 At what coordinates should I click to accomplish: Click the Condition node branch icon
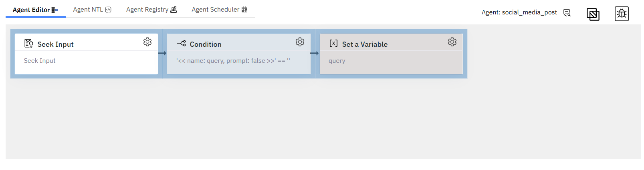(181, 43)
